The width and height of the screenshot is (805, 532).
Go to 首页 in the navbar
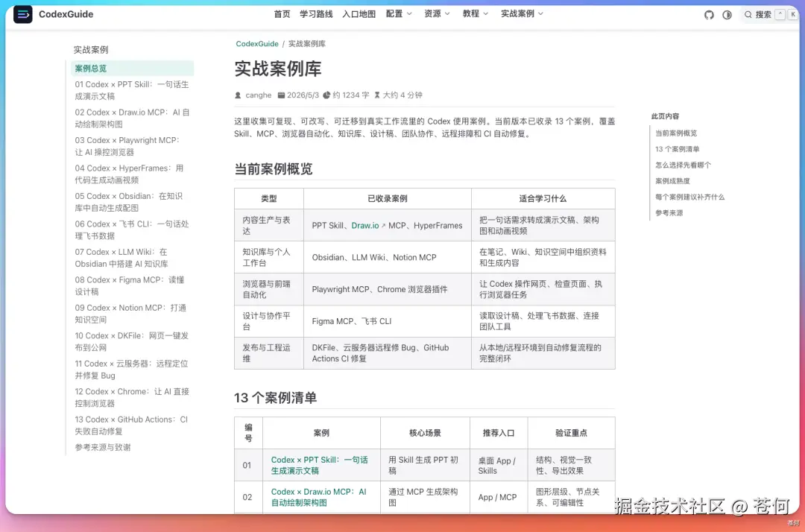pos(282,14)
